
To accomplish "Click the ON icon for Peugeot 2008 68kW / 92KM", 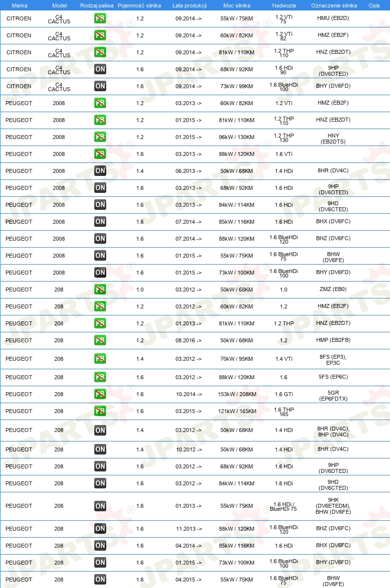I will 100,187.
